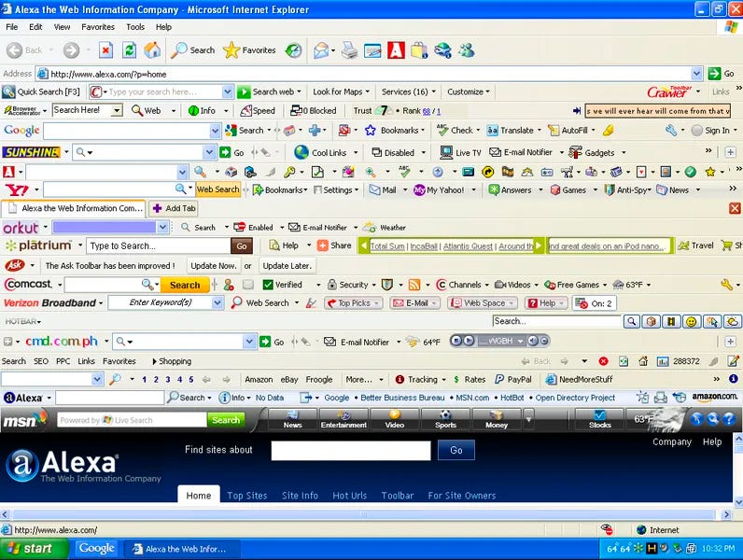Click the Messenger buddies icon
Screen dimensions: 743x560
coord(467,50)
